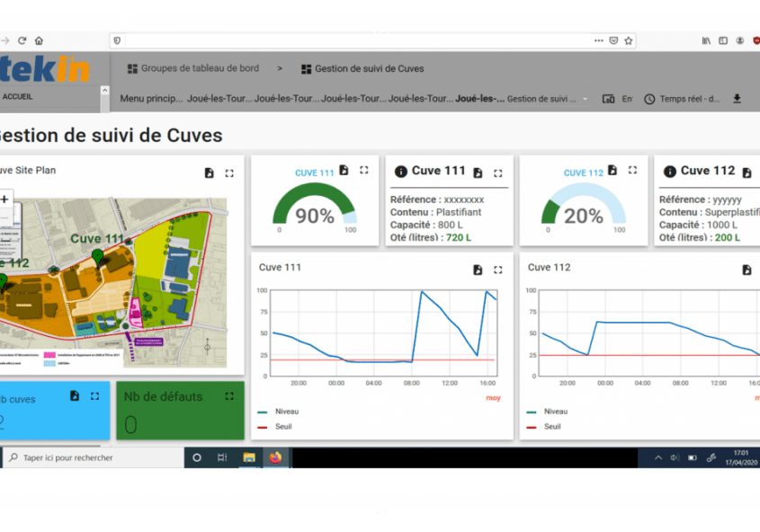Select the Menu princip... tab
The height and width of the screenshot is (532, 760).
pos(151,99)
